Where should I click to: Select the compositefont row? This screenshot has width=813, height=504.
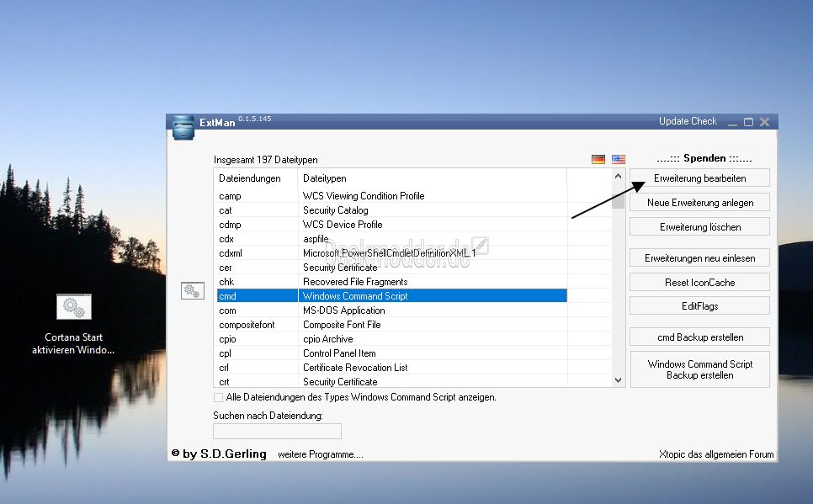tap(391, 325)
